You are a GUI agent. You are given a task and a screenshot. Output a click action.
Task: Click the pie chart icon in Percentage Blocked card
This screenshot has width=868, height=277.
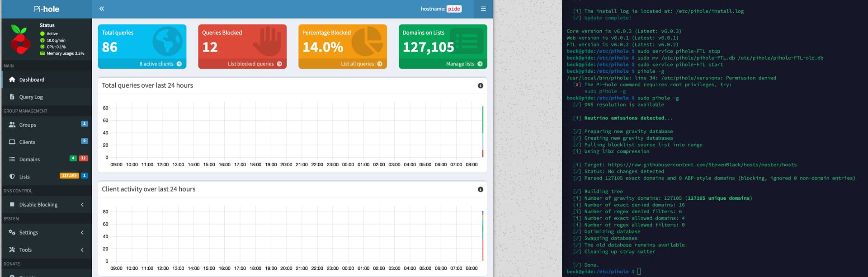point(367,41)
